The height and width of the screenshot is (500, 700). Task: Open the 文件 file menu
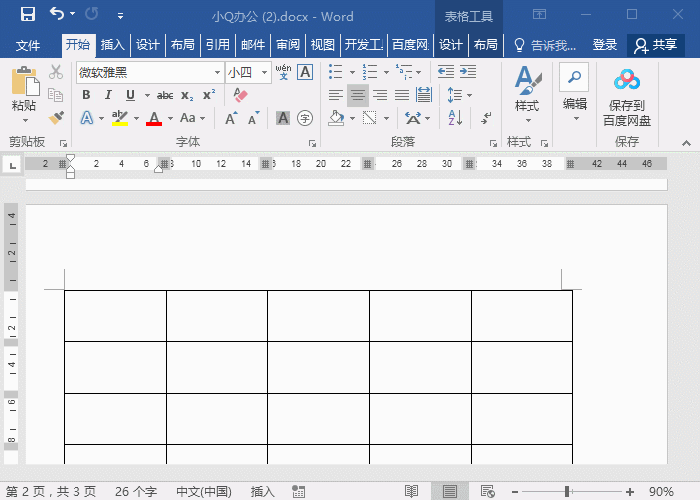[x=28, y=45]
